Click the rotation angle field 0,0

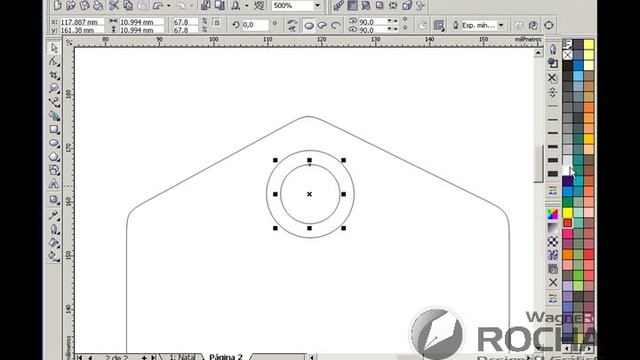tap(255, 25)
